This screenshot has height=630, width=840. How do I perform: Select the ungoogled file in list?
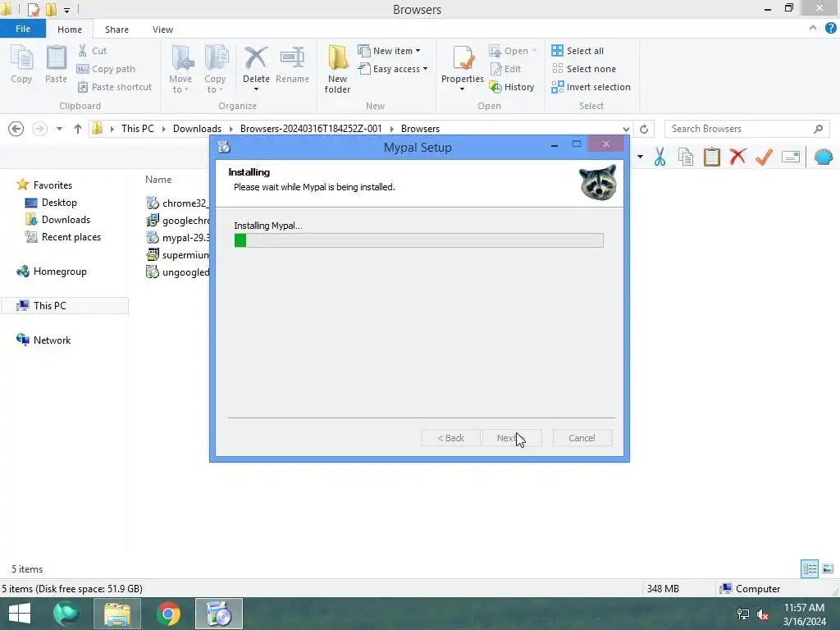point(177,272)
